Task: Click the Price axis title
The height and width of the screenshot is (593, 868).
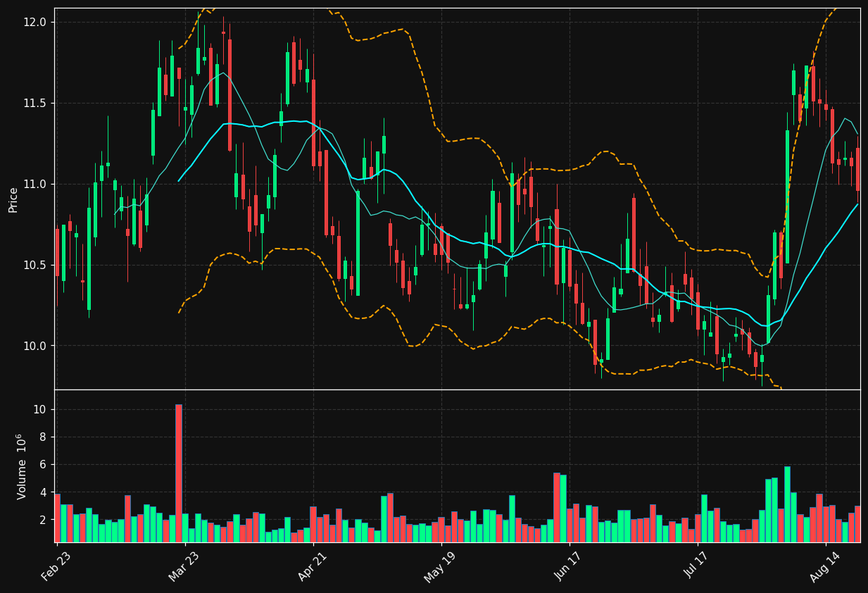Action: tap(13, 199)
